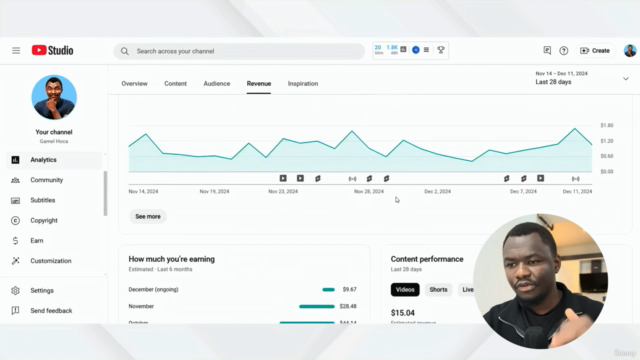Click the blue circle extension icon

click(416, 50)
